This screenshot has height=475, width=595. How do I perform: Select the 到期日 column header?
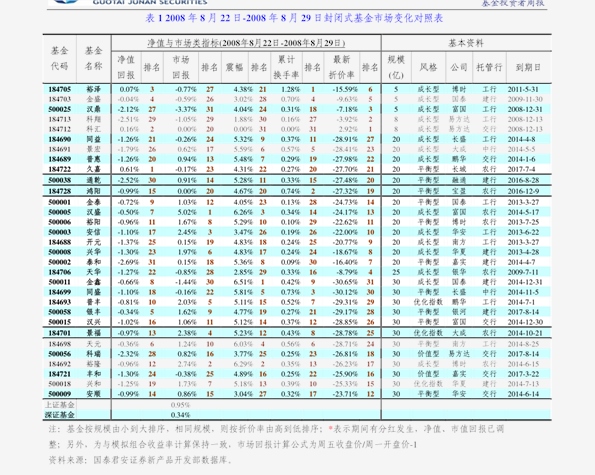(x=528, y=68)
